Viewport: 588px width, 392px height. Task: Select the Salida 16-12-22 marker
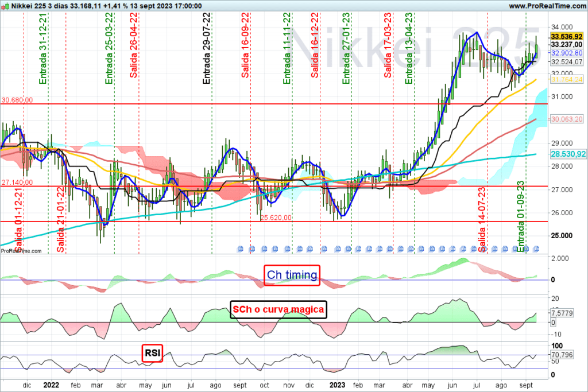tap(315, 45)
